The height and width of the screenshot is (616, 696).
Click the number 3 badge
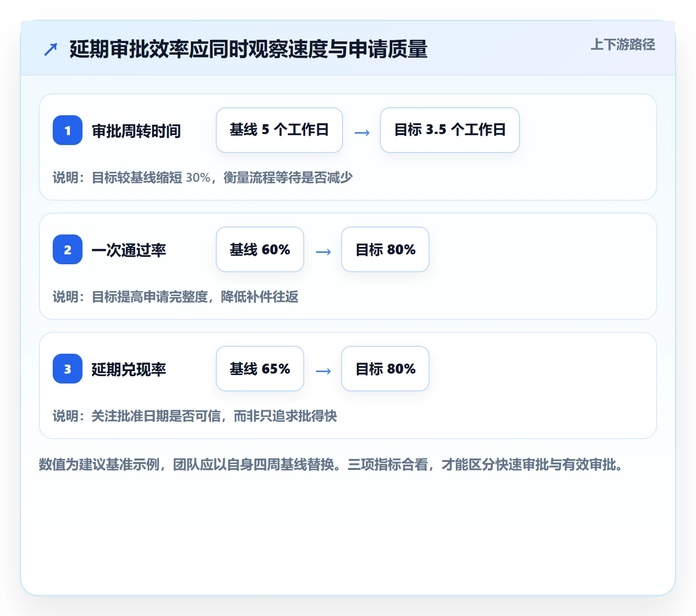68,369
